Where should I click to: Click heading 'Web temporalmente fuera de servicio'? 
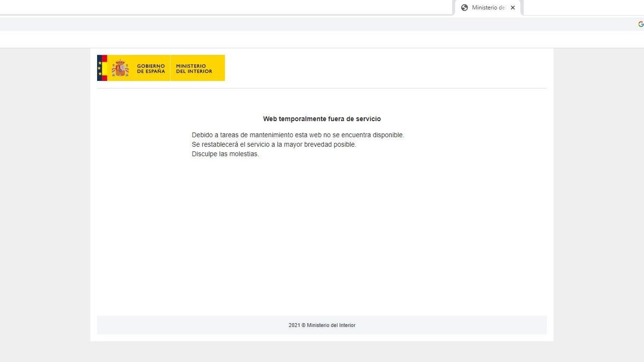[322, 119]
